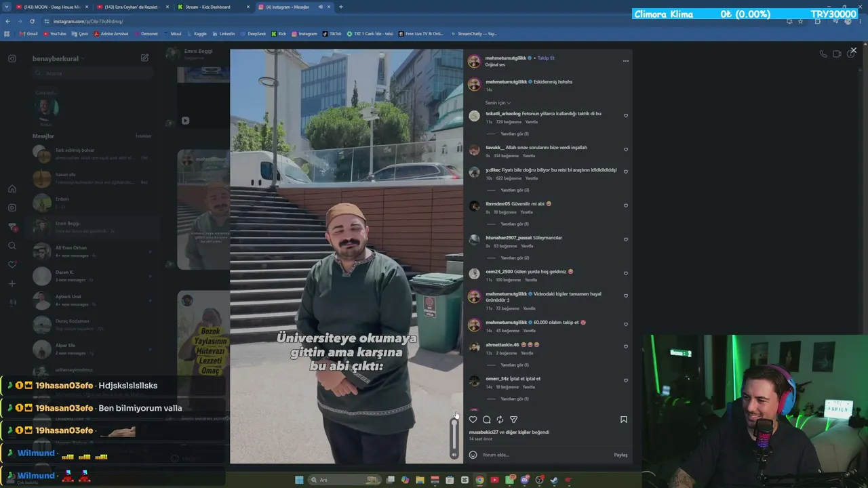Screen dimensions: 868x488
Task: Like the htunahan1907_passat comment
Action: [x=625, y=239]
